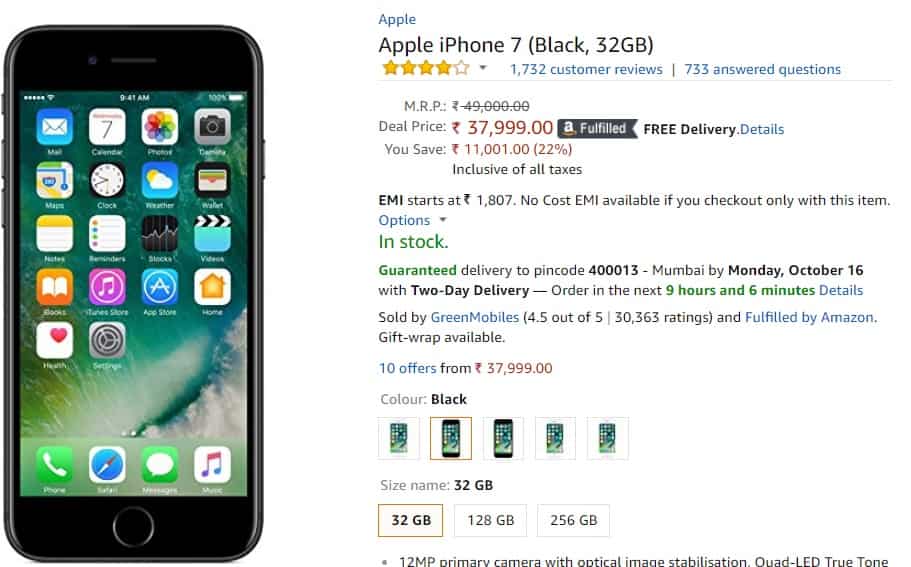Click the Camera app icon on phone image

point(212,127)
